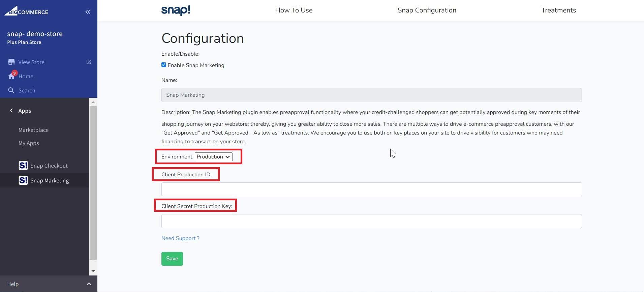Open the How To Use tab
The width and height of the screenshot is (644, 292).
(x=294, y=10)
